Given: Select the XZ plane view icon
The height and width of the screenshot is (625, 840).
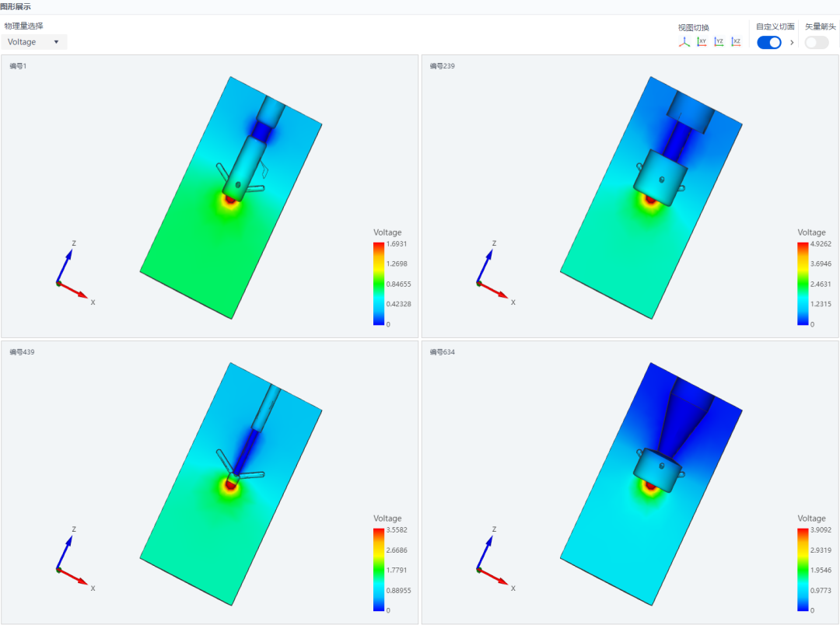Looking at the screenshot, I should (x=736, y=42).
